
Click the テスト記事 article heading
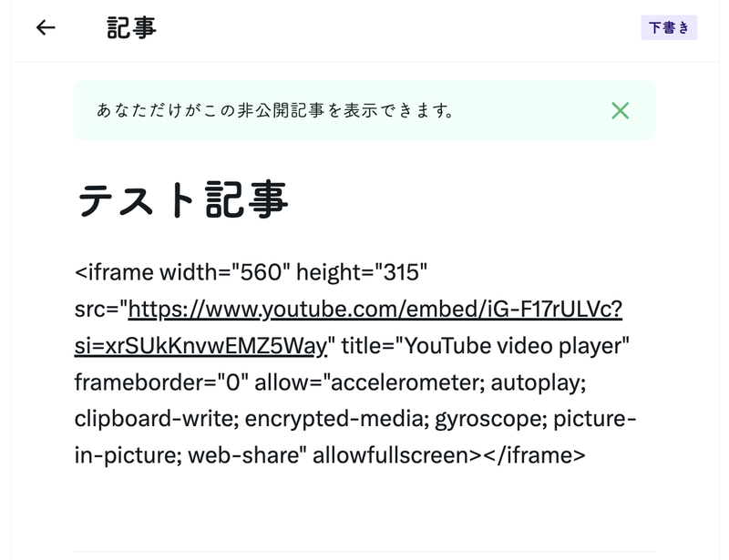click(x=183, y=200)
